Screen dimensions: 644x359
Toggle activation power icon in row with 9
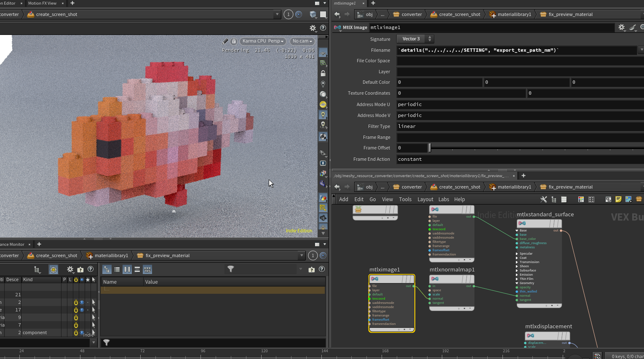coord(76,317)
